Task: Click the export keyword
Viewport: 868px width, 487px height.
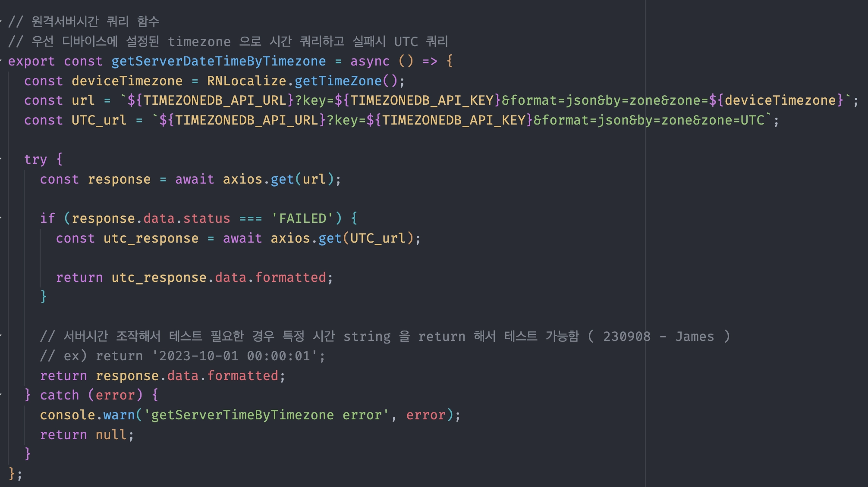Action: 31,61
